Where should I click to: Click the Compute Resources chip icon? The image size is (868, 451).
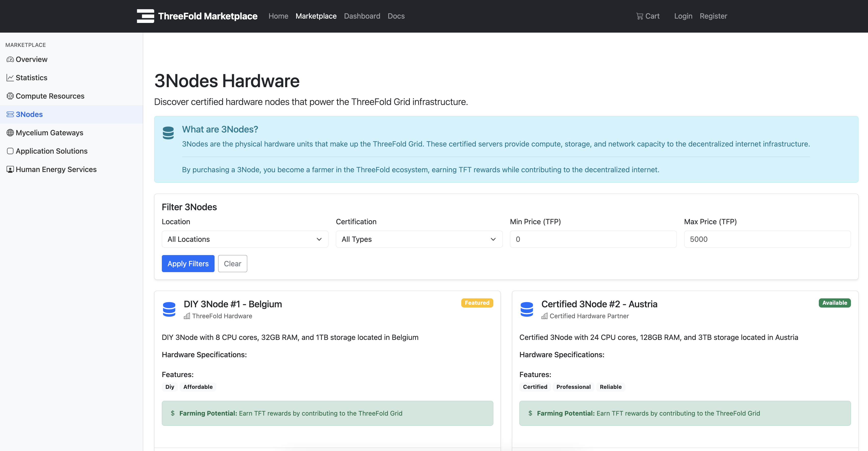click(x=10, y=96)
